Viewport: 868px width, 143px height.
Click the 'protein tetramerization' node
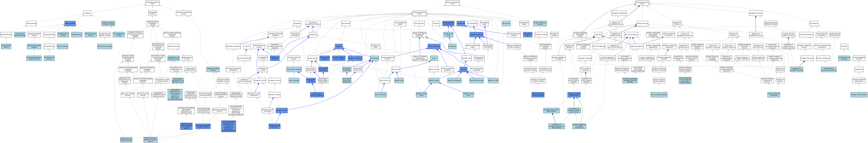pyautogui.click(x=659, y=95)
